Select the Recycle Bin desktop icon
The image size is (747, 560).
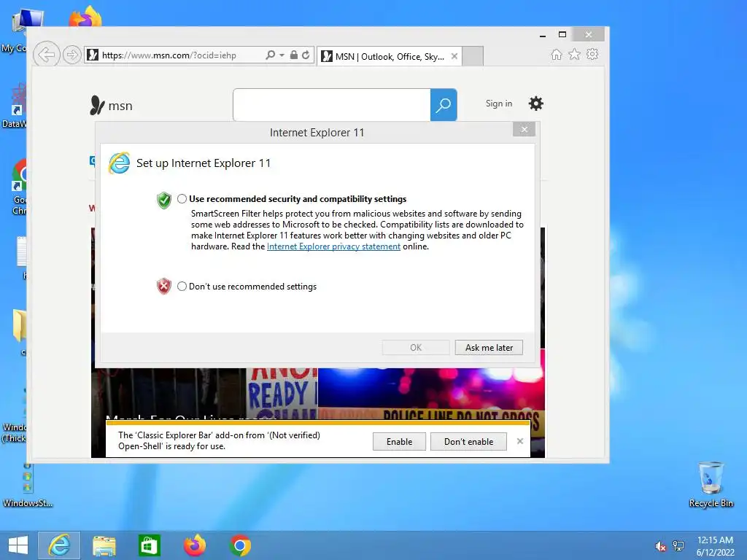[711, 485]
